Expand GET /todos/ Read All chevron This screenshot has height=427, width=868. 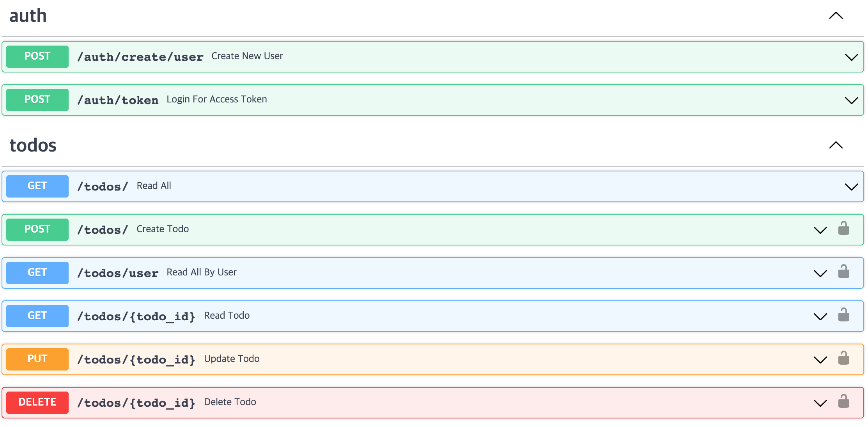[x=851, y=187]
